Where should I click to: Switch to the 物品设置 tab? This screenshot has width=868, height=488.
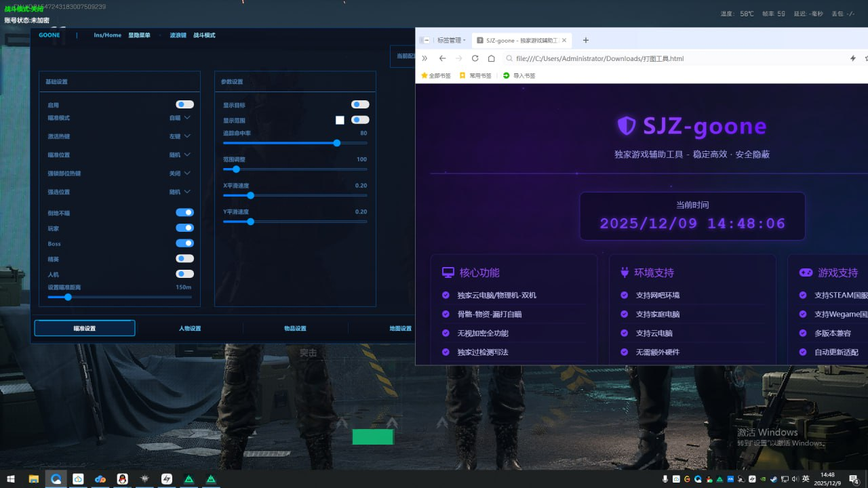pos(295,329)
